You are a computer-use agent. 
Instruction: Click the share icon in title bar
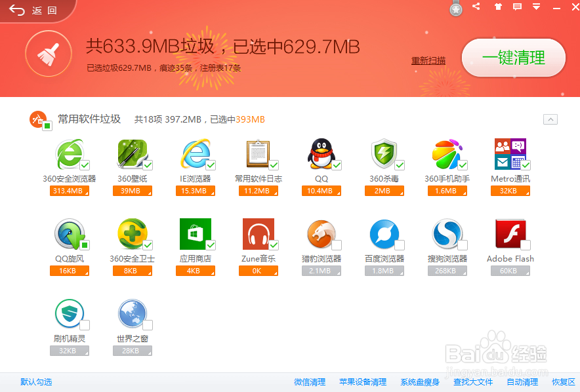[x=476, y=7]
